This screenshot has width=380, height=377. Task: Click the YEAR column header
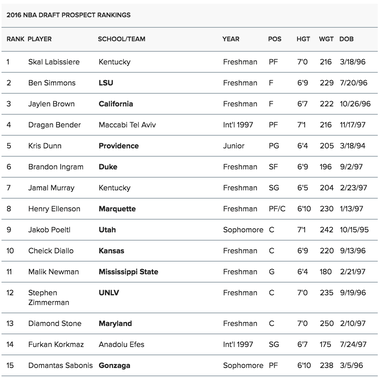pyautogui.click(x=231, y=39)
